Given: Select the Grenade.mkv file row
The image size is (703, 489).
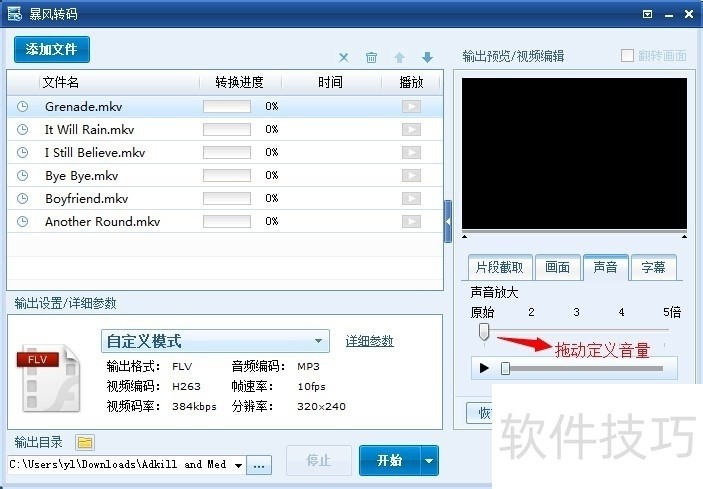Looking at the screenshot, I should click(x=225, y=107).
